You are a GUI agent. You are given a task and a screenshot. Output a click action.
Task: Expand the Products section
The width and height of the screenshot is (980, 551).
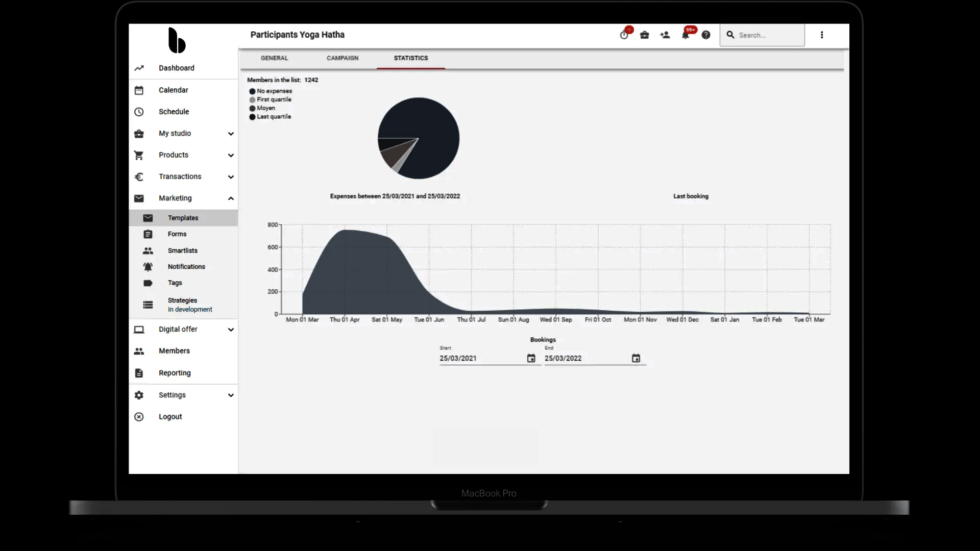coord(230,155)
